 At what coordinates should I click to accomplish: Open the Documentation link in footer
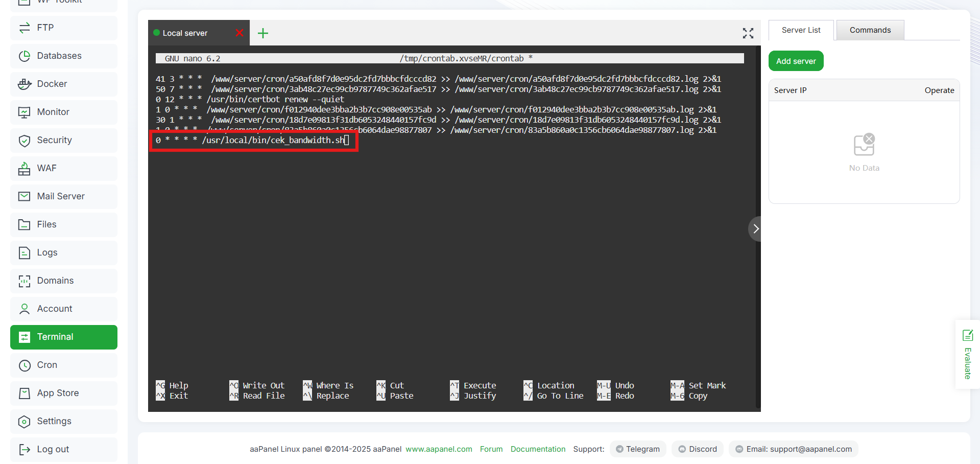coord(538,449)
